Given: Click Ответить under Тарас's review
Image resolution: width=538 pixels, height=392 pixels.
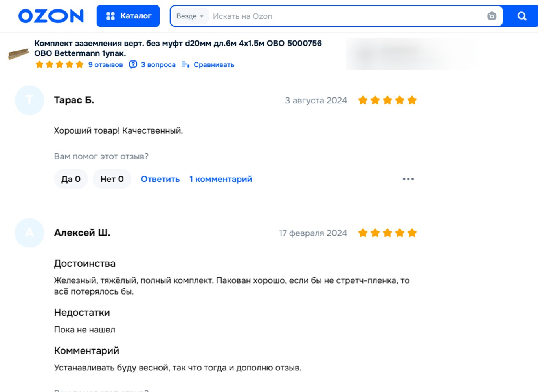Looking at the screenshot, I should pos(160,179).
